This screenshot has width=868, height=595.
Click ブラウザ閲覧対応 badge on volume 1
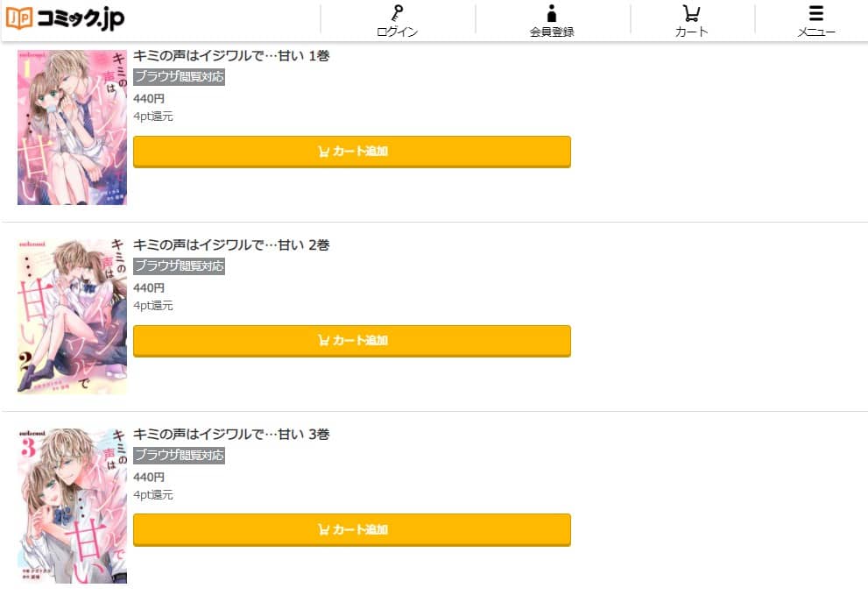tap(179, 77)
